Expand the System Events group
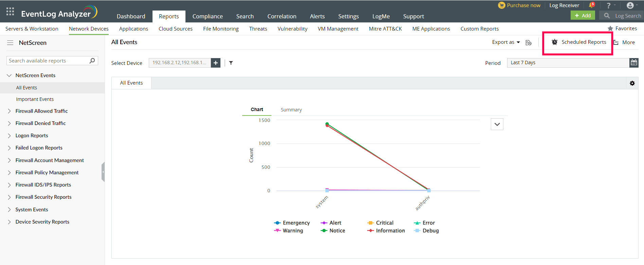This screenshot has height=265, width=644. (x=9, y=210)
